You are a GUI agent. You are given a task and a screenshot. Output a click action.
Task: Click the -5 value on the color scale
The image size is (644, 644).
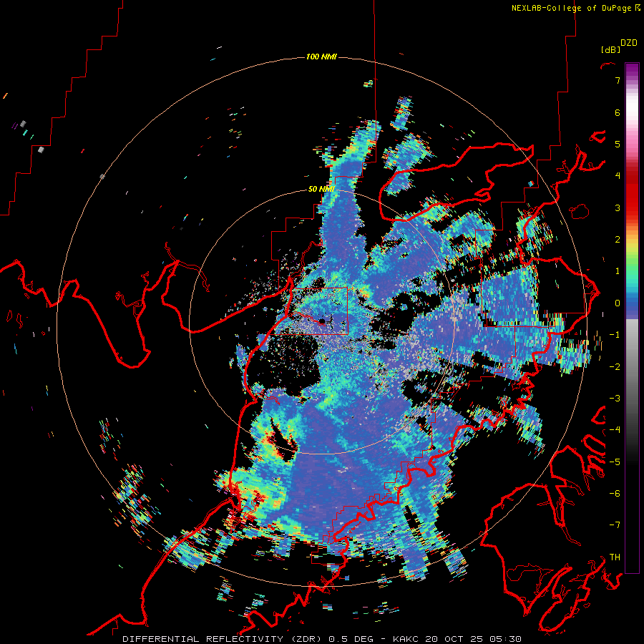click(x=615, y=462)
